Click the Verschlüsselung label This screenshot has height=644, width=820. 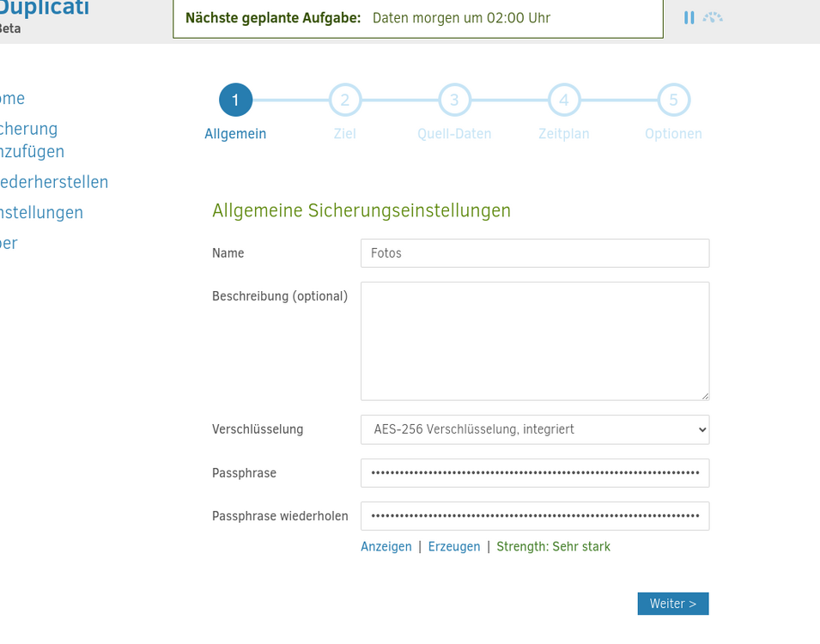[258, 429]
